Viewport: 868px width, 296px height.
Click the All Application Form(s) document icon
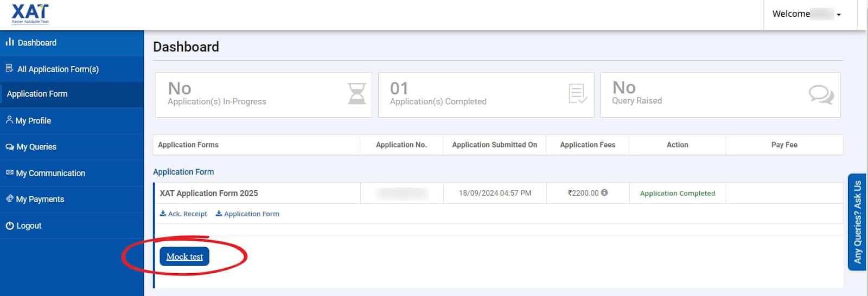pos(9,68)
